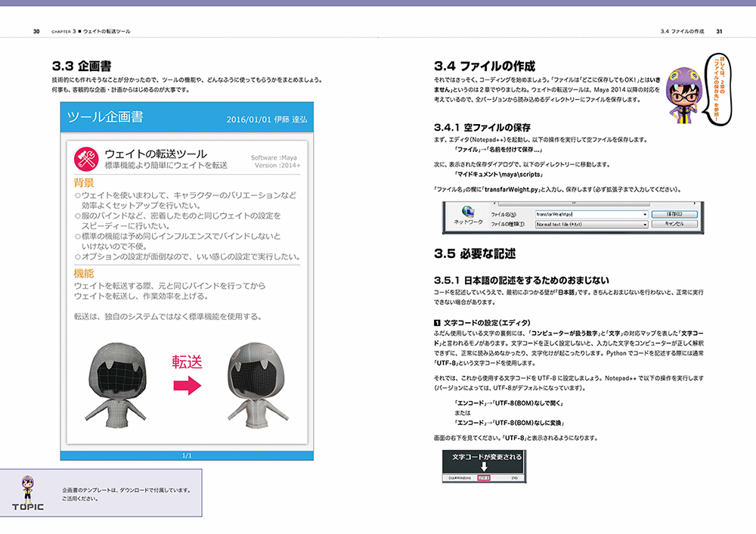756x534 pixels.
Task: Click the page number 30
Action: [x=36, y=31]
